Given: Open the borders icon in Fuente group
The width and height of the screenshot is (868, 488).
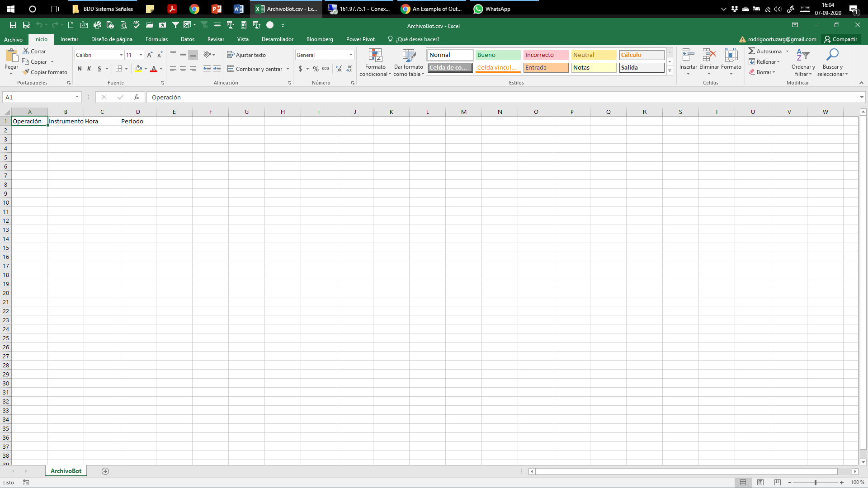Looking at the screenshot, I should (x=118, y=69).
